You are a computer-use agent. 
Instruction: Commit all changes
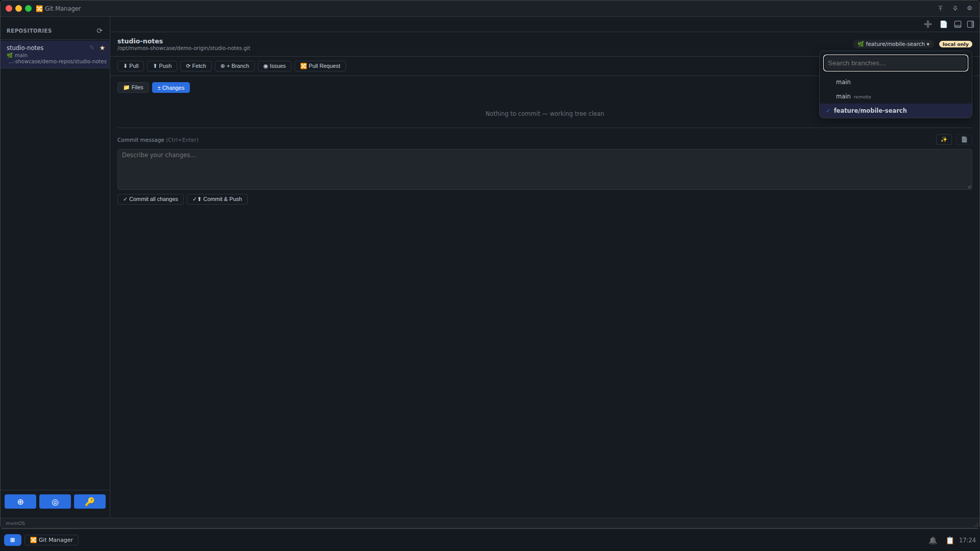(x=151, y=199)
